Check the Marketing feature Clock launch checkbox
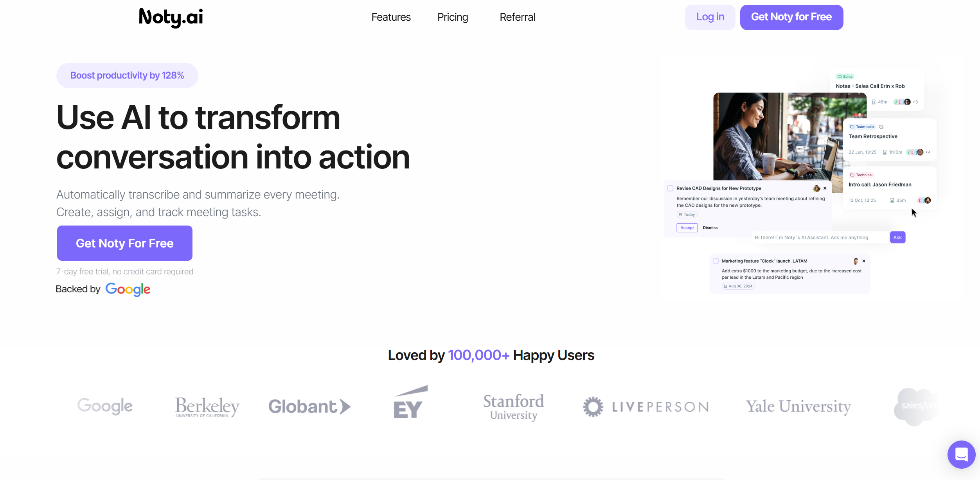Viewport: 980px width, 480px height. [716, 261]
